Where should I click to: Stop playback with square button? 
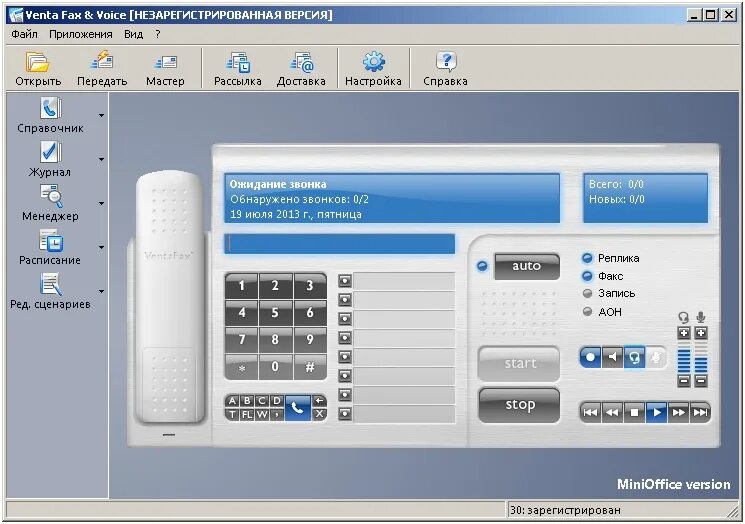tap(634, 412)
